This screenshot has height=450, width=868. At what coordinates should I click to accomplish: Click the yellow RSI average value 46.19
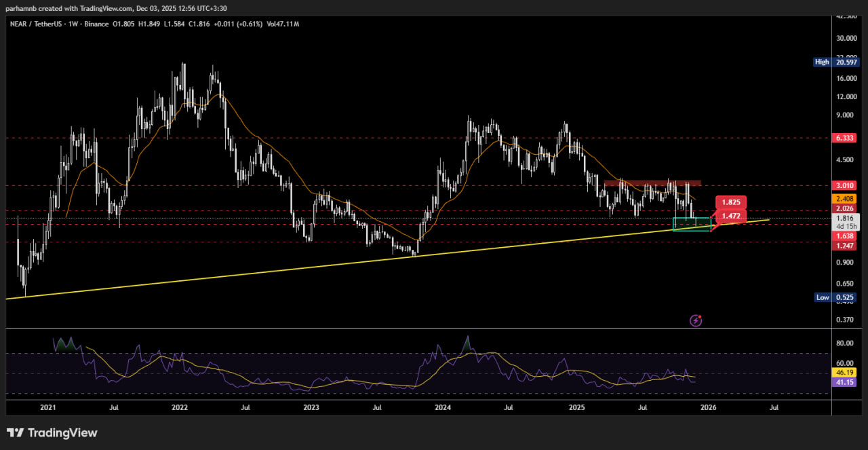click(x=844, y=373)
